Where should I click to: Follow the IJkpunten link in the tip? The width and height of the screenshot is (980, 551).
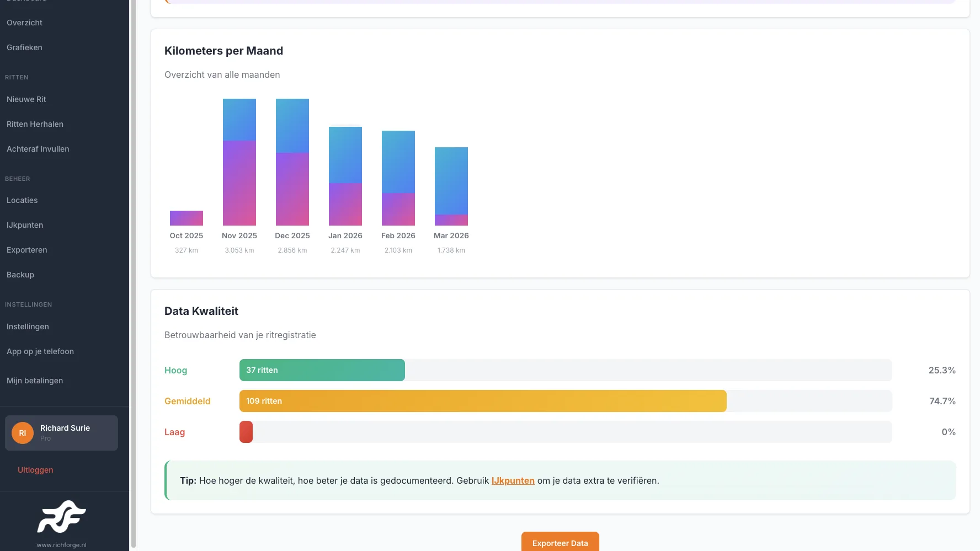pos(513,480)
